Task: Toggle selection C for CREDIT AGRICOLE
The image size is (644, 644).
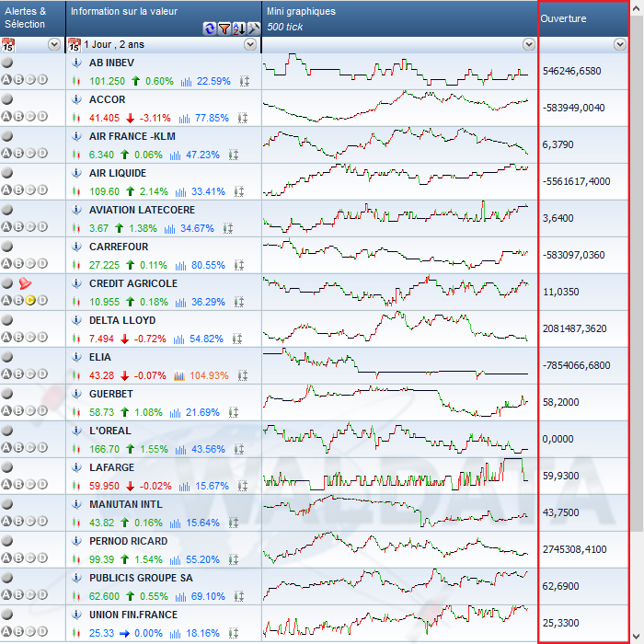Action: pos(30,300)
